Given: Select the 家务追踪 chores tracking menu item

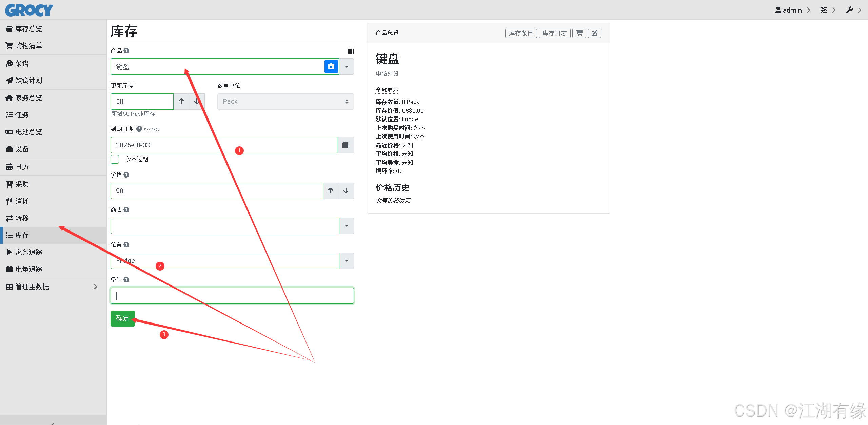Looking at the screenshot, I should 29,252.
